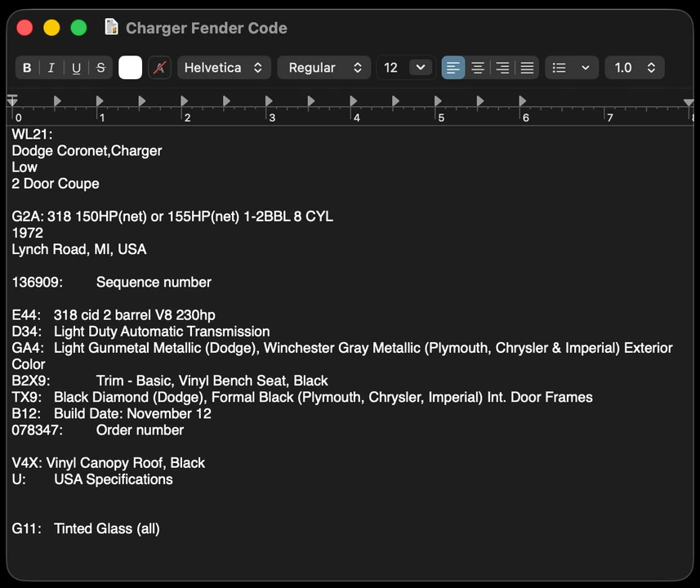Click the 1972 year line

(27, 233)
